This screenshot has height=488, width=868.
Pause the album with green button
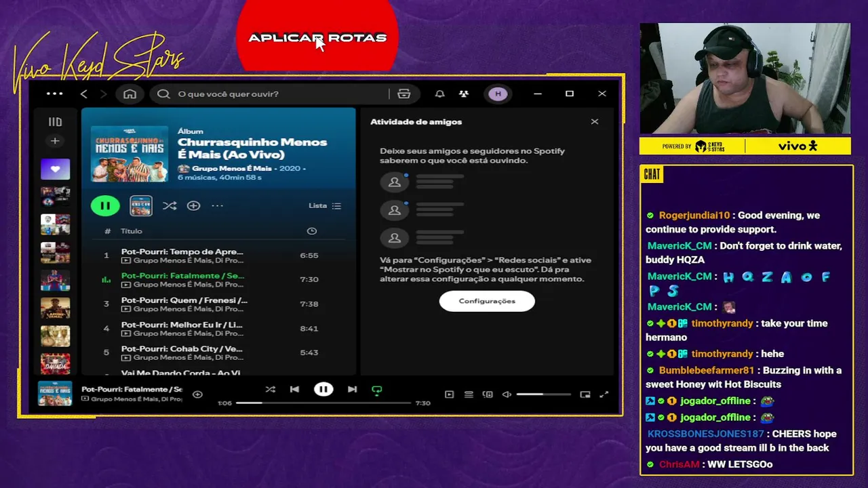pos(105,205)
